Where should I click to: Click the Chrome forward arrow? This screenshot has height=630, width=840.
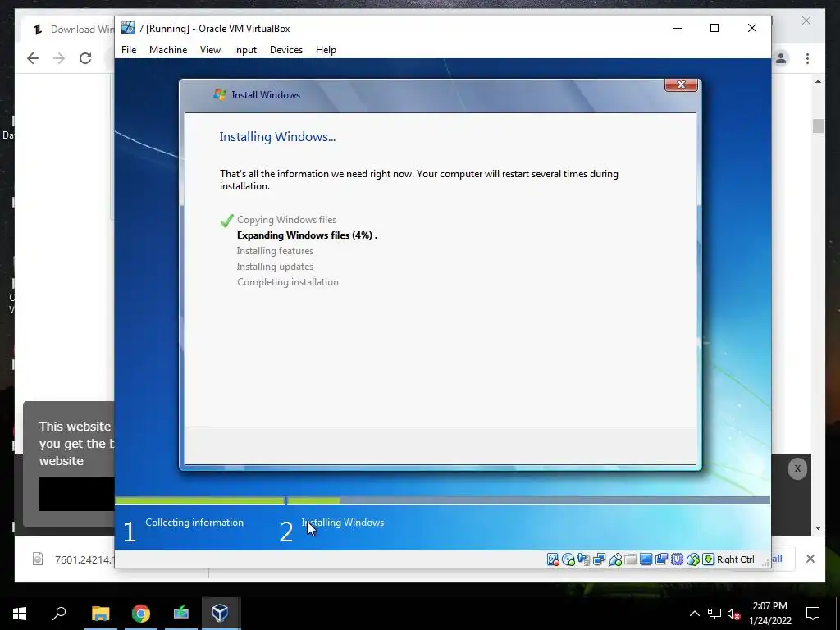tap(59, 58)
